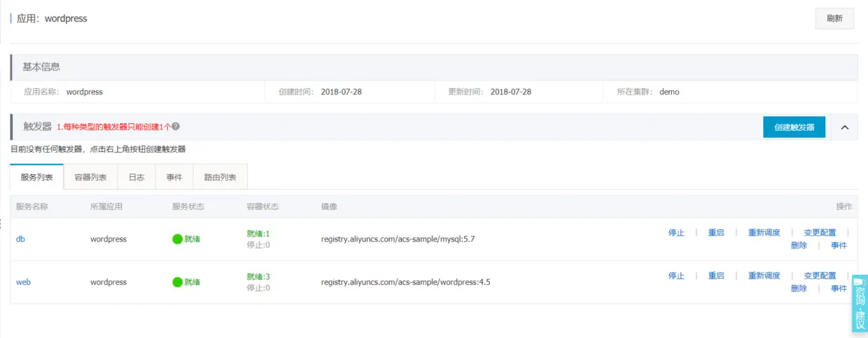
Task: Collapse the 触发器 section with the chevron
Action: [x=844, y=127]
